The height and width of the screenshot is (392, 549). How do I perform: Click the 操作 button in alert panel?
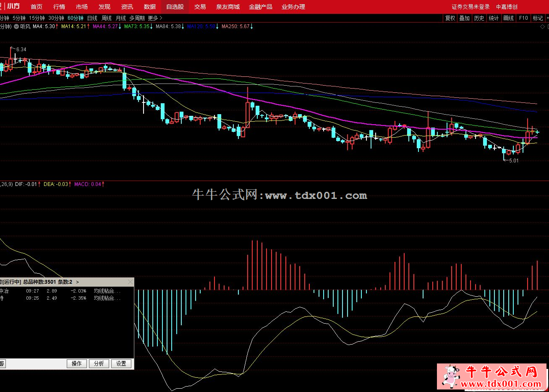click(77, 363)
